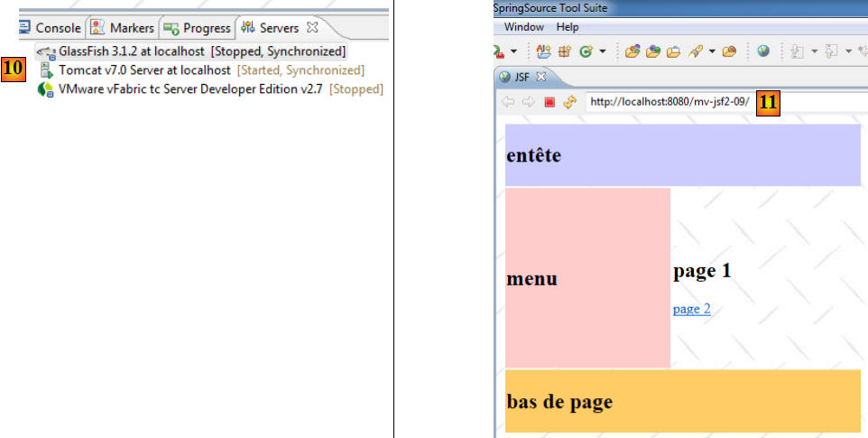Open the next annotation dropdown arrow
The width and height of the screenshot is (868, 438).
(814, 51)
